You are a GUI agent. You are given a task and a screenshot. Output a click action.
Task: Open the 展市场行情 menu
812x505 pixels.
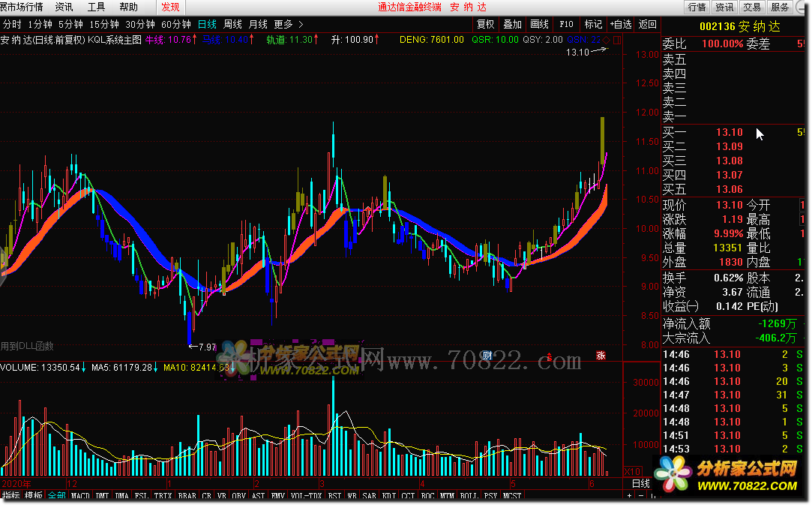tap(22, 7)
